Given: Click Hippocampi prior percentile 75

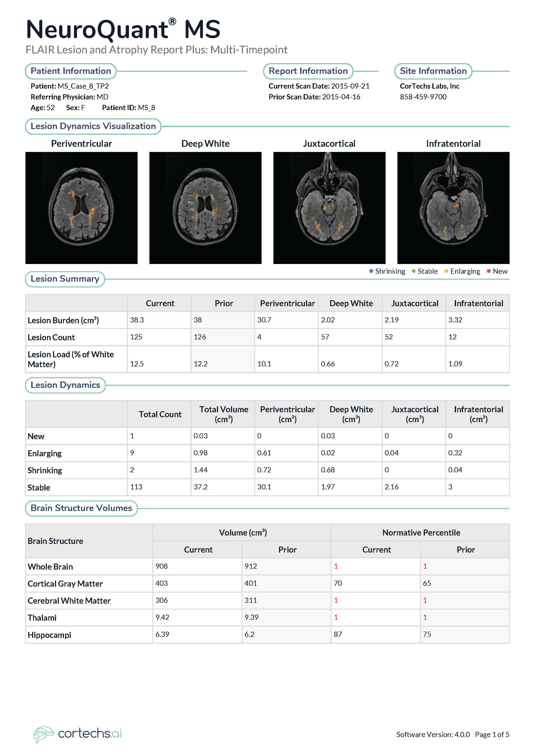Looking at the screenshot, I should 427,635.
